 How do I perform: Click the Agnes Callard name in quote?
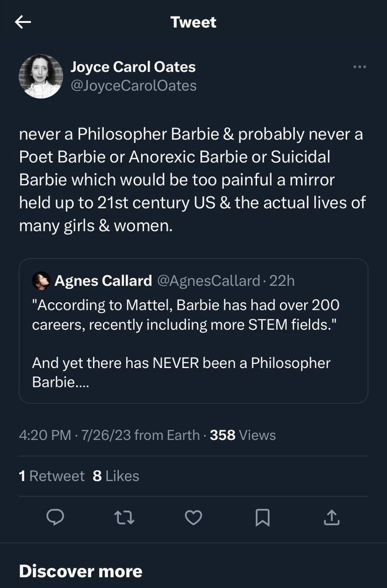click(103, 281)
